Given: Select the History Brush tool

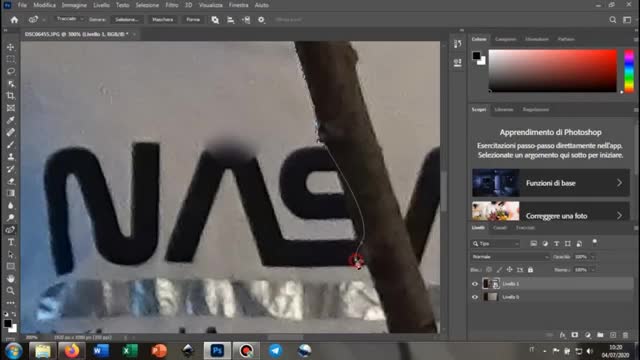Looking at the screenshot, I should [11, 169].
